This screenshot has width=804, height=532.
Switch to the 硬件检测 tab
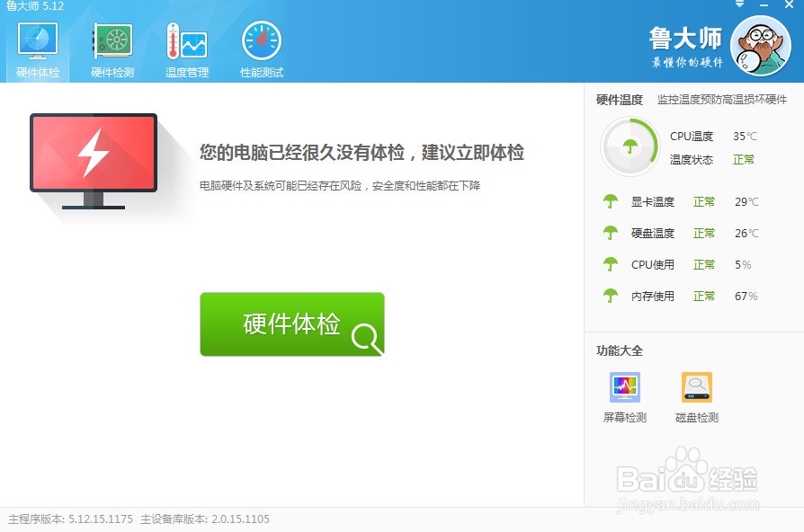coord(112,49)
